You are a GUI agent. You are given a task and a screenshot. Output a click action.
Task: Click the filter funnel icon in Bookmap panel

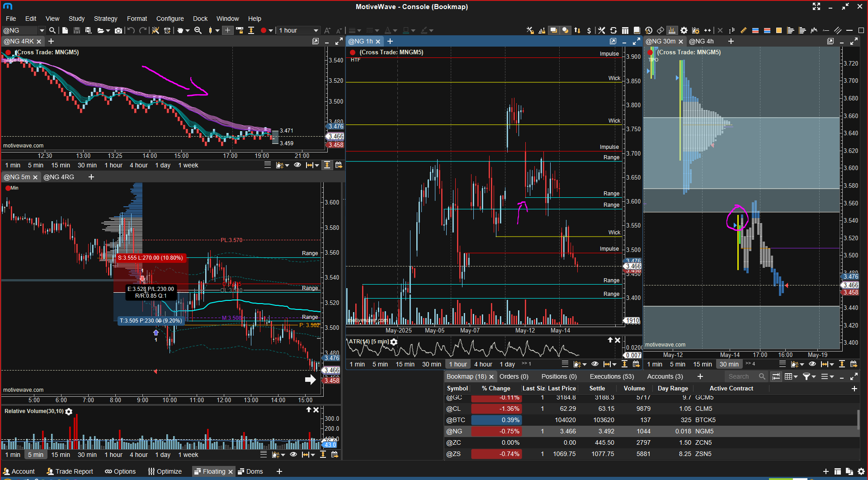[806, 376]
